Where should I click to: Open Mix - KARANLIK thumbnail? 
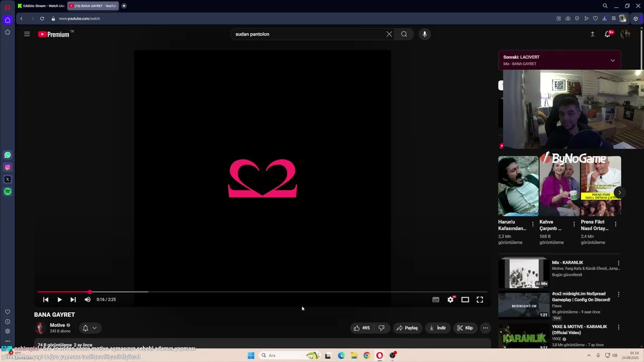click(523, 273)
